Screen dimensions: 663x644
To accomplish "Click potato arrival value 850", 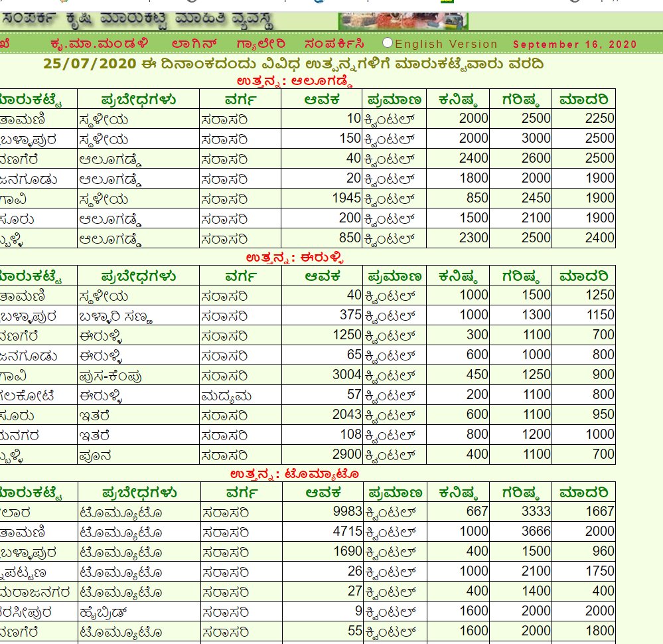I will [x=350, y=238].
